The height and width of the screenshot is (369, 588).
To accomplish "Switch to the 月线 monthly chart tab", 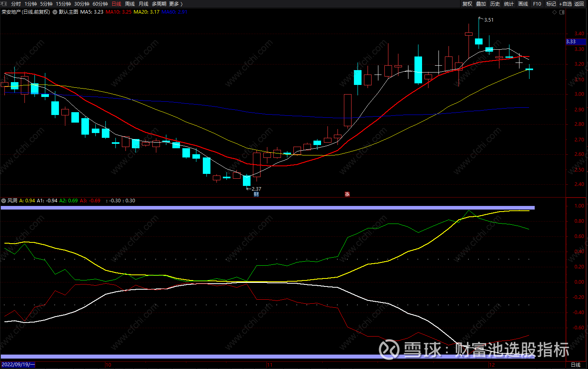I will 143,4.
